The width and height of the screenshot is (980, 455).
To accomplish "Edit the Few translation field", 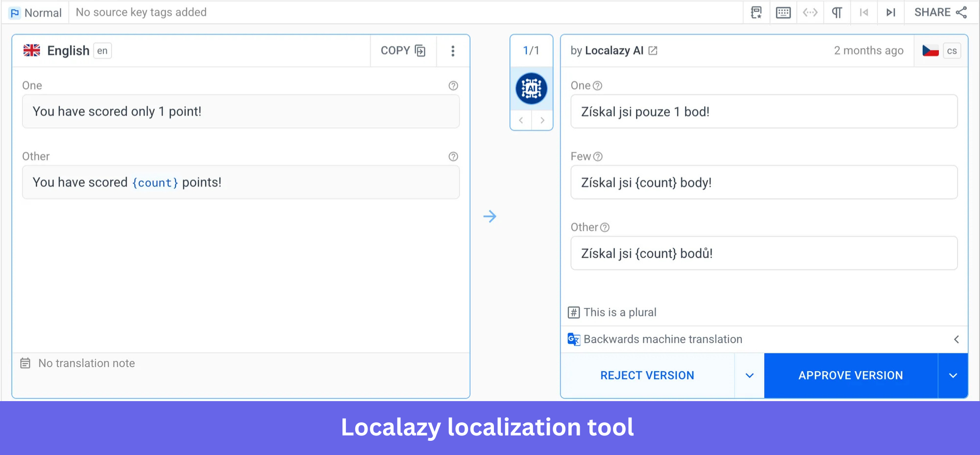I will click(x=764, y=182).
